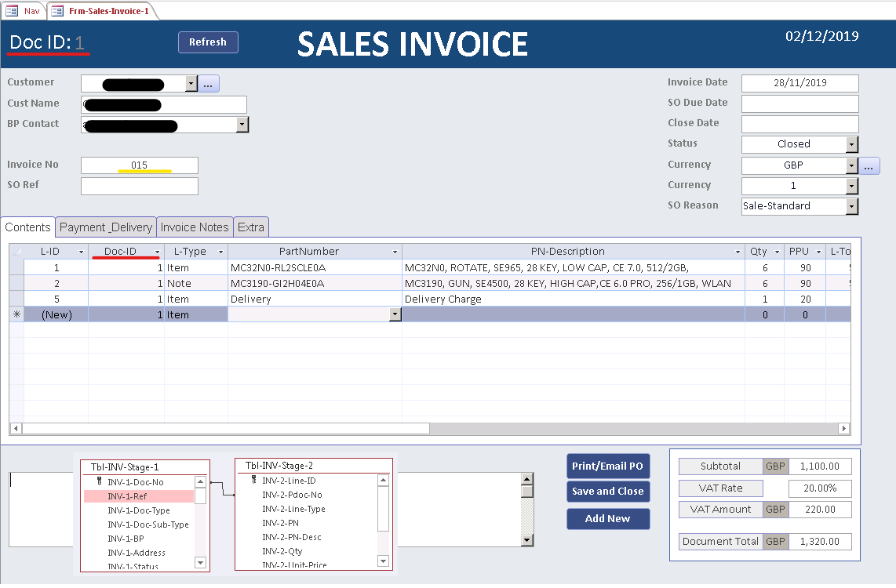This screenshot has width=896, height=588.
Task: Click down arrow in Tbl-INV-Stage-1 list
Action: [x=201, y=562]
